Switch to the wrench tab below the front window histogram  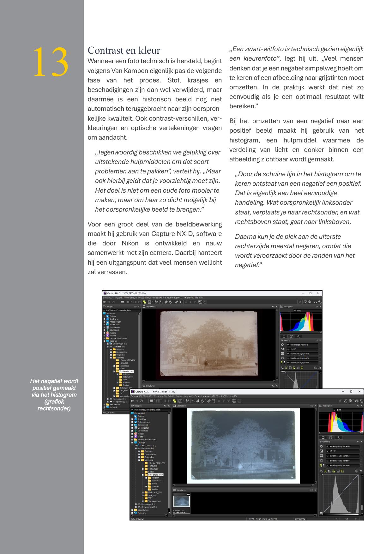pyautogui.click(x=339, y=437)
